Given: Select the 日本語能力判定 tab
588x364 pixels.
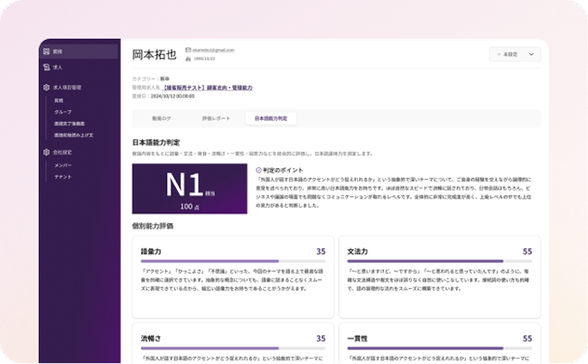Looking at the screenshot, I should (270, 118).
